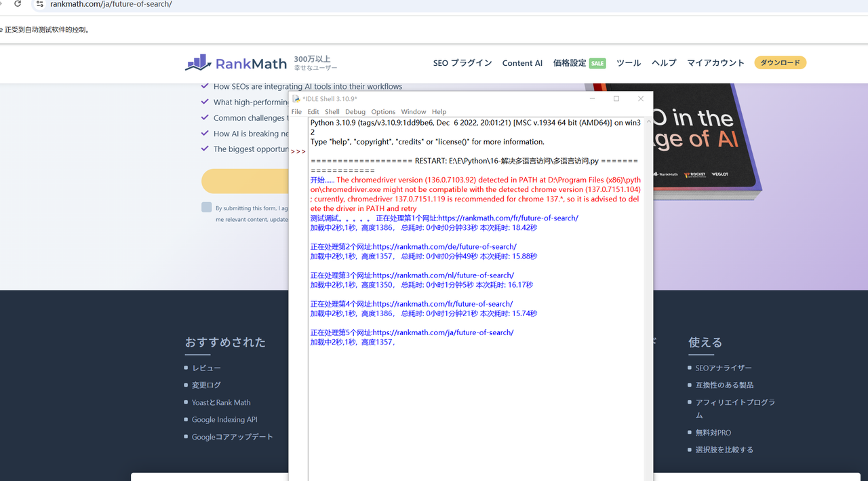
Task: Open 選択肢を比較する footer link
Action: click(724, 449)
